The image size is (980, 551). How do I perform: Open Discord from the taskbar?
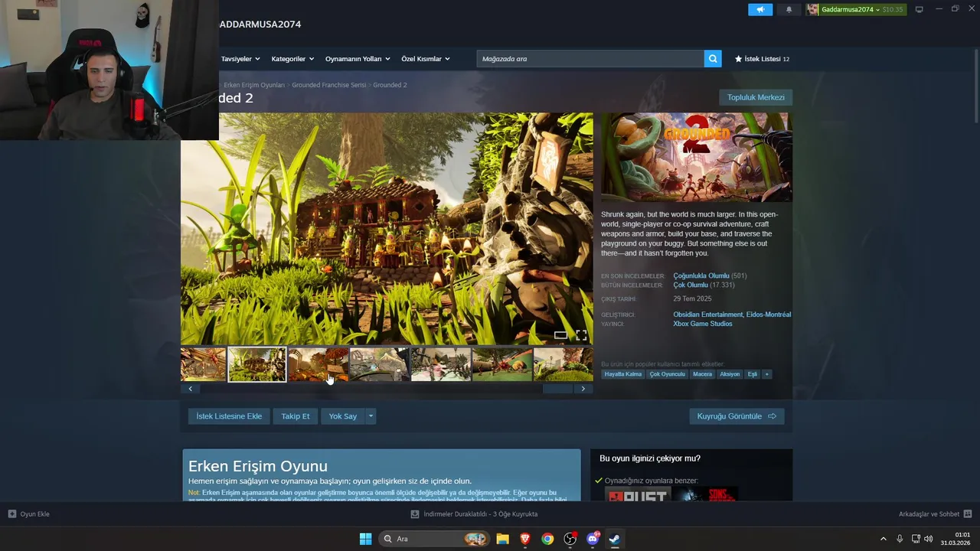[x=593, y=539]
